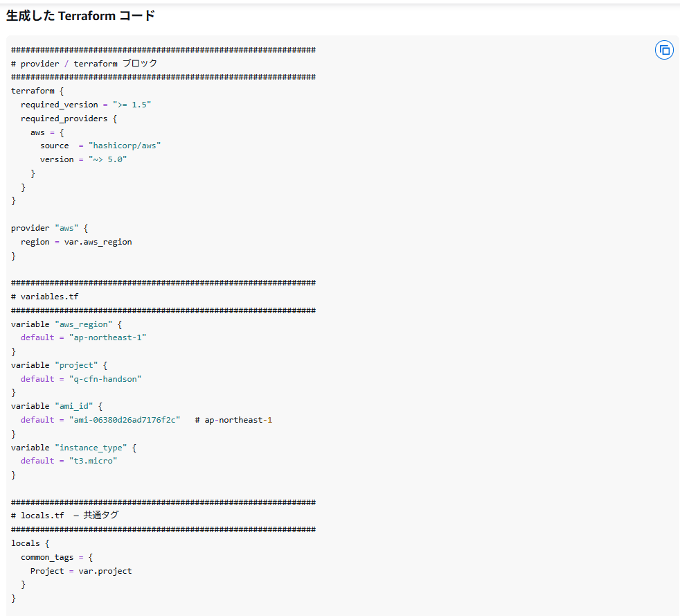Click the "locals {" line
Image resolution: width=680 pixels, height=616 pixels.
point(30,543)
